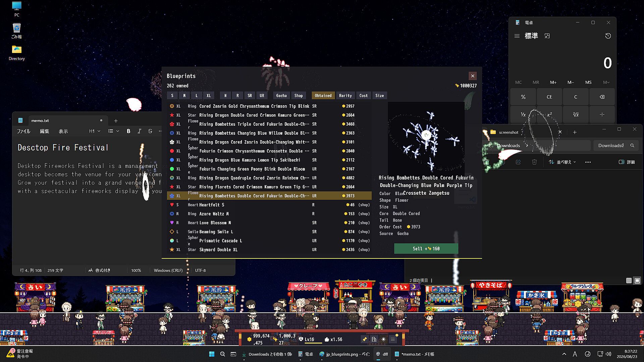Open the Windows (CRLF) line ending selector
This screenshot has height=362, width=644.
[168, 270]
